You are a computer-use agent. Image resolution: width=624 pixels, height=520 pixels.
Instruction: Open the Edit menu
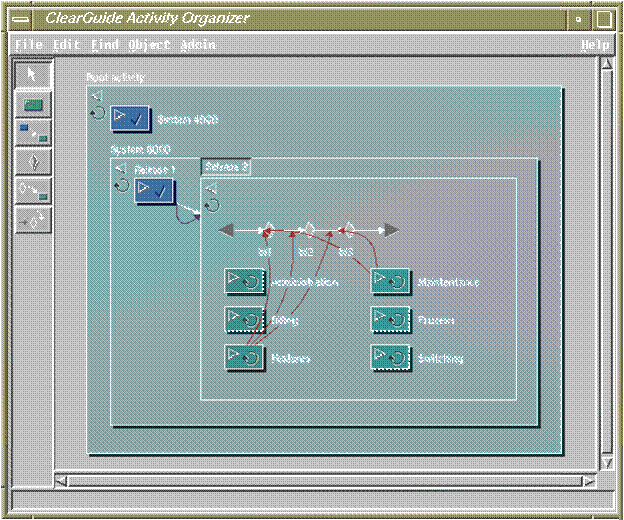click(x=66, y=44)
